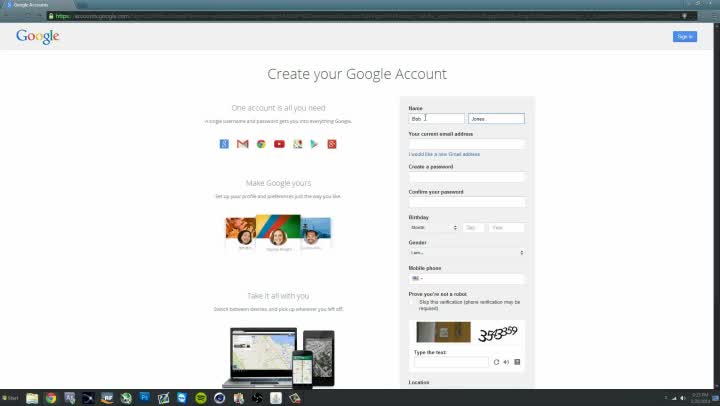The height and width of the screenshot is (406, 720).
Task: Click the Confirm your password field
Action: pyautogui.click(x=467, y=202)
